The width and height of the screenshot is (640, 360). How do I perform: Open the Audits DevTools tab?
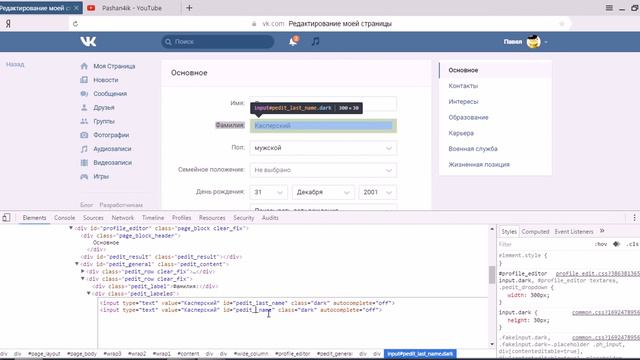tap(270, 218)
